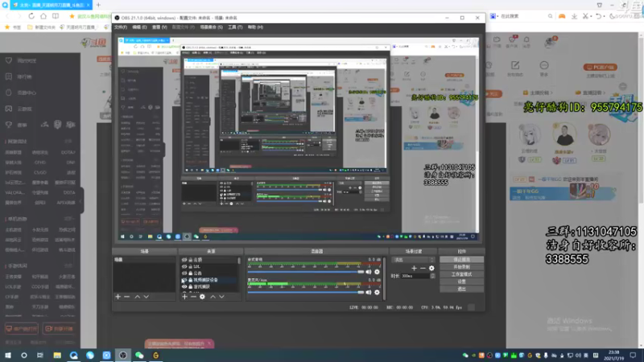Add a new source in Sources panel

tap(184, 296)
